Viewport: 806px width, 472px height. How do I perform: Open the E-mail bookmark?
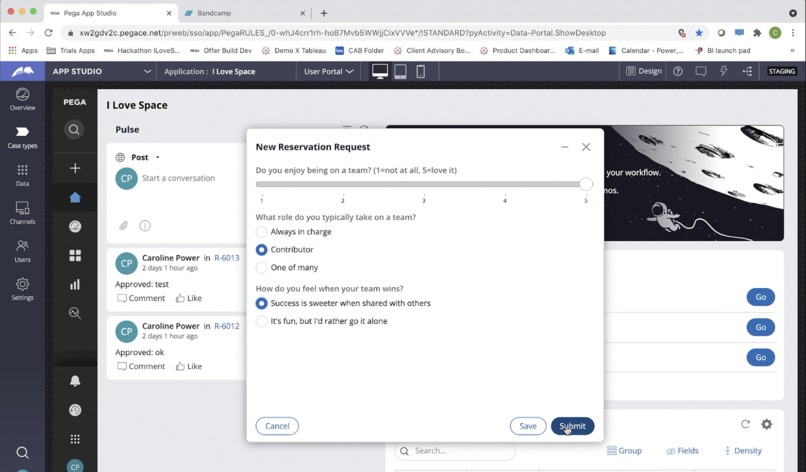(x=582, y=50)
